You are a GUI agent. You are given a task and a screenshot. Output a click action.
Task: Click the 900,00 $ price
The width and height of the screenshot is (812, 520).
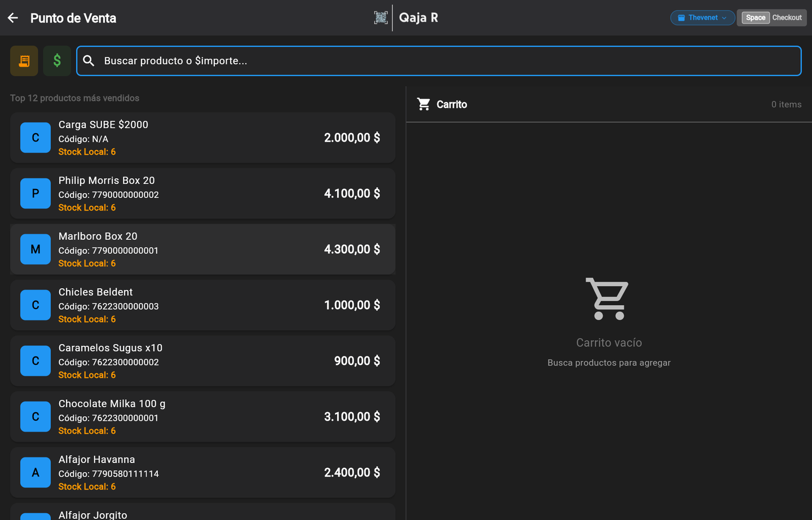click(357, 361)
